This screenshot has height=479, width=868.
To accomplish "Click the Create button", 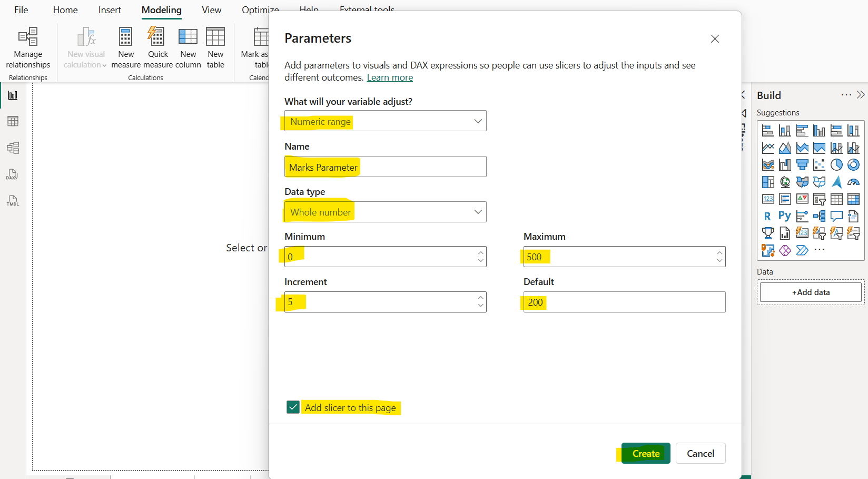I will (x=645, y=453).
